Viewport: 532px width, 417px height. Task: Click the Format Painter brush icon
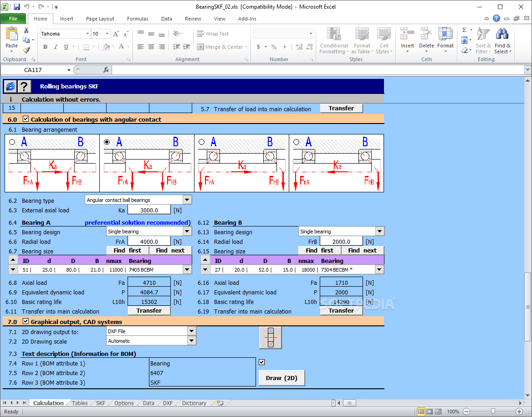(x=26, y=50)
